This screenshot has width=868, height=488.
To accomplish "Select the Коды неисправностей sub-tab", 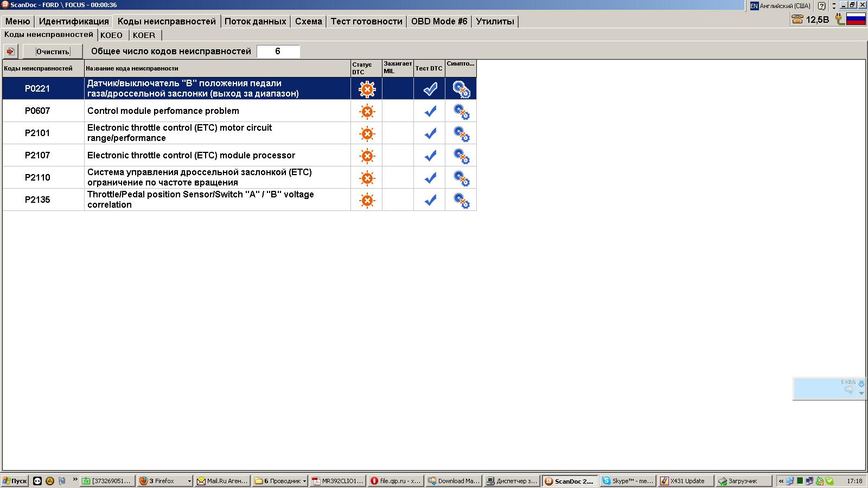I will (x=49, y=34).
